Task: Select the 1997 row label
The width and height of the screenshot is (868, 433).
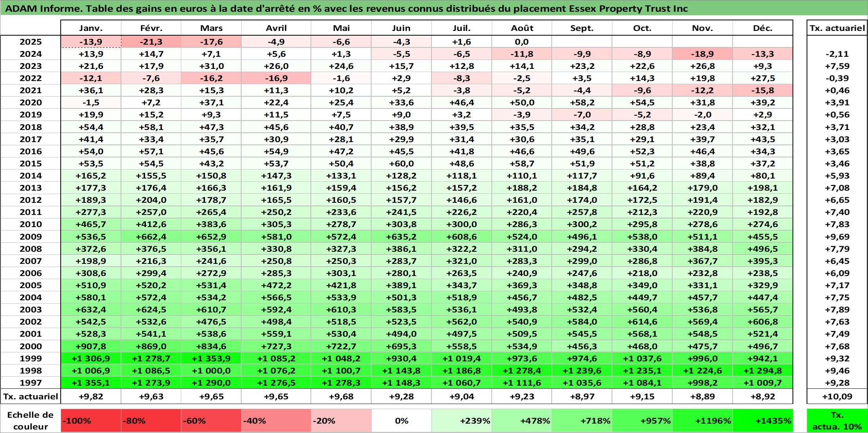Action: pos(31,382)
